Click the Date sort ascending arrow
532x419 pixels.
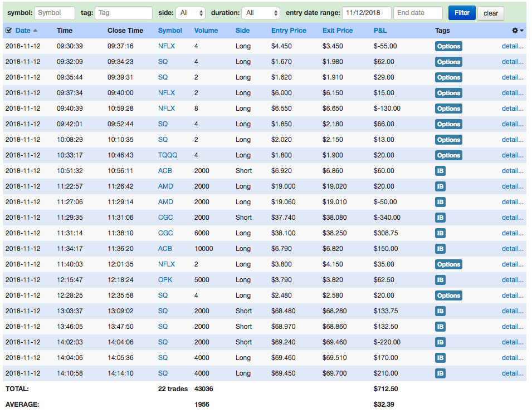[x=35, y=31]
